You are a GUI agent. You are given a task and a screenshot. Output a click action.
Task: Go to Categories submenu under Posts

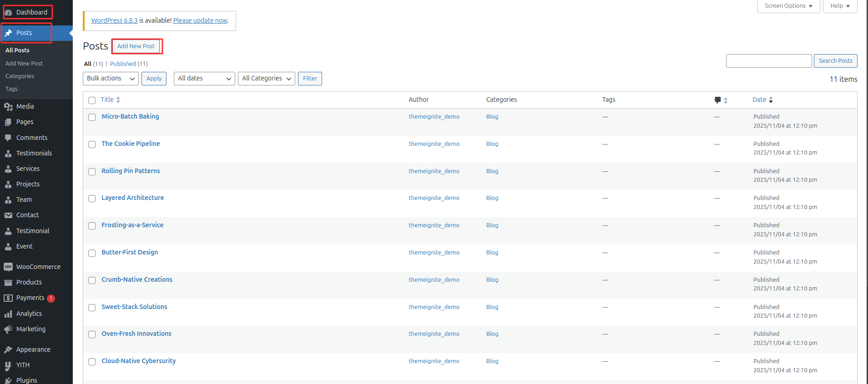click(x=20, y=76)
